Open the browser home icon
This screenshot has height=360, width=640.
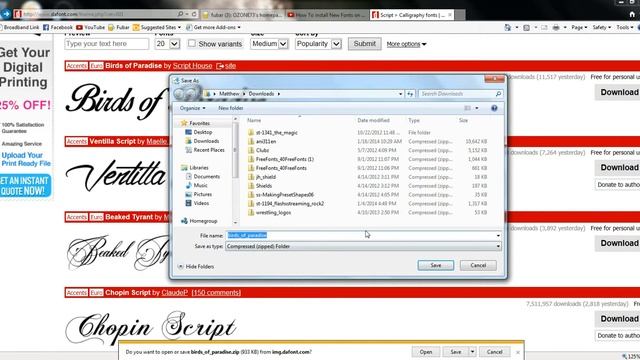(x=632, y=14)
